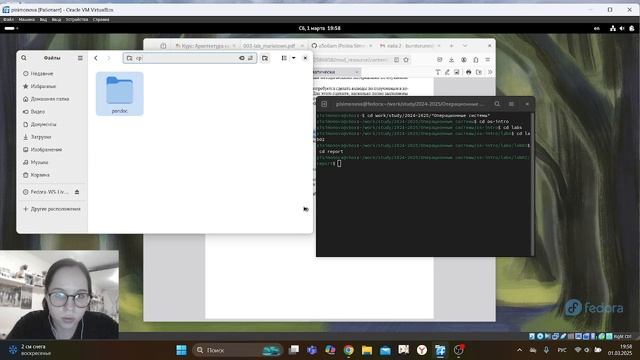Bookmark the page with star icon
The height and width of the screenshot is (360, 640).
point(406,60)
